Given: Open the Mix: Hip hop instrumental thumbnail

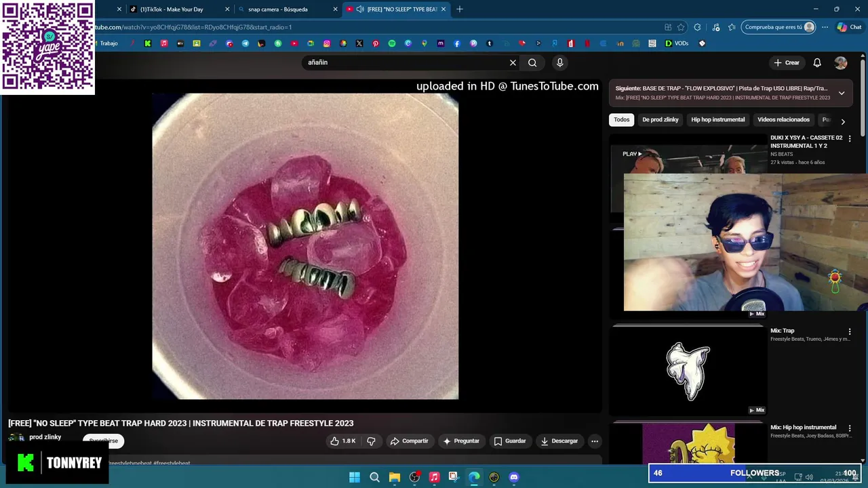Looking at the screenshot, I should click(688, 444).
